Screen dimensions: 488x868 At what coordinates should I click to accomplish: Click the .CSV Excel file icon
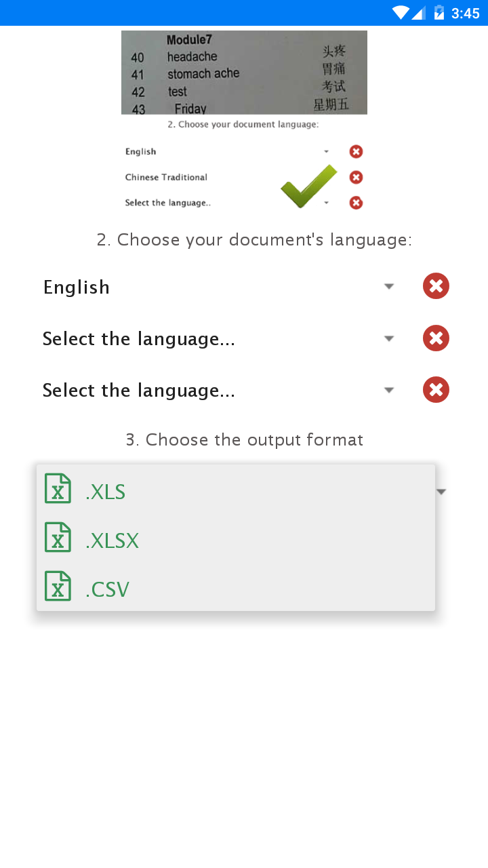58,586
